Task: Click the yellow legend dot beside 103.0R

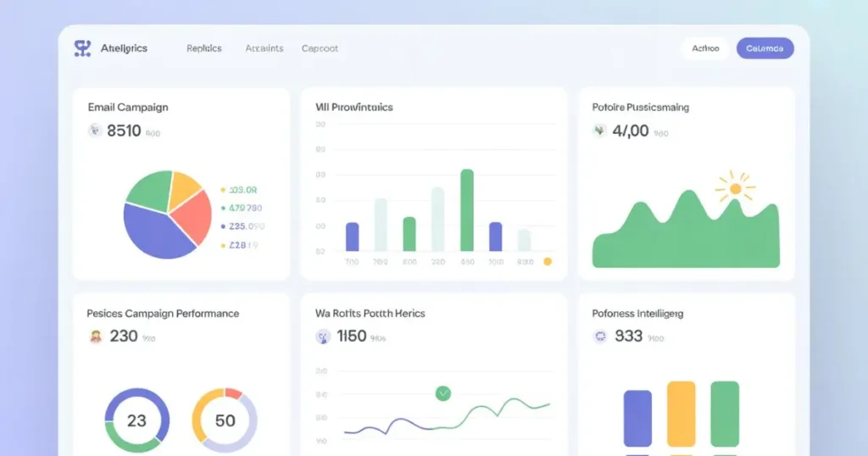Action: point(223,191)
